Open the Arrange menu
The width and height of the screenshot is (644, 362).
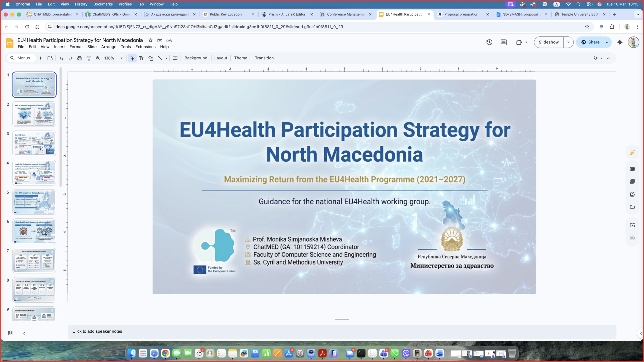[109, 47]
